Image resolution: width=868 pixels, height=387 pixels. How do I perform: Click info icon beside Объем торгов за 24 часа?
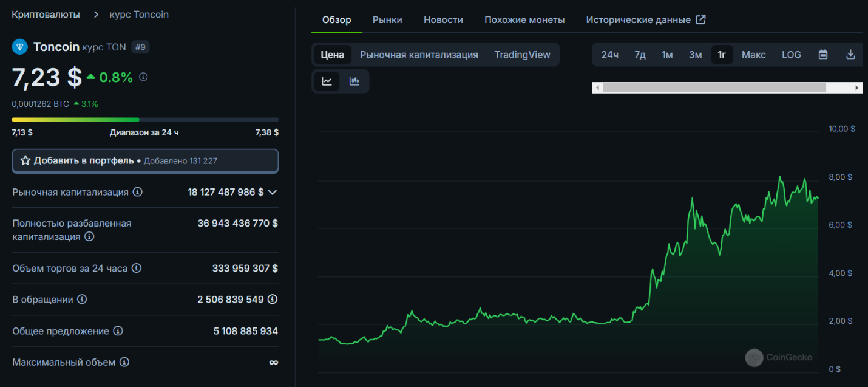(x=137, y=268)
